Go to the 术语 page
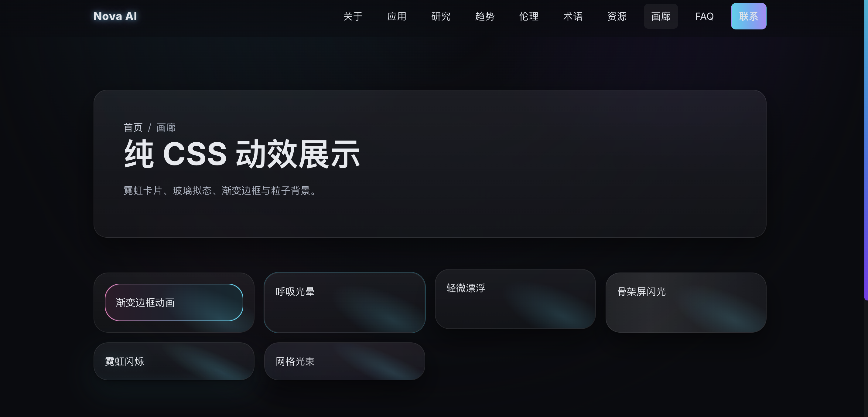Viewport: 868px width, 417px height. tap(573, 16)
